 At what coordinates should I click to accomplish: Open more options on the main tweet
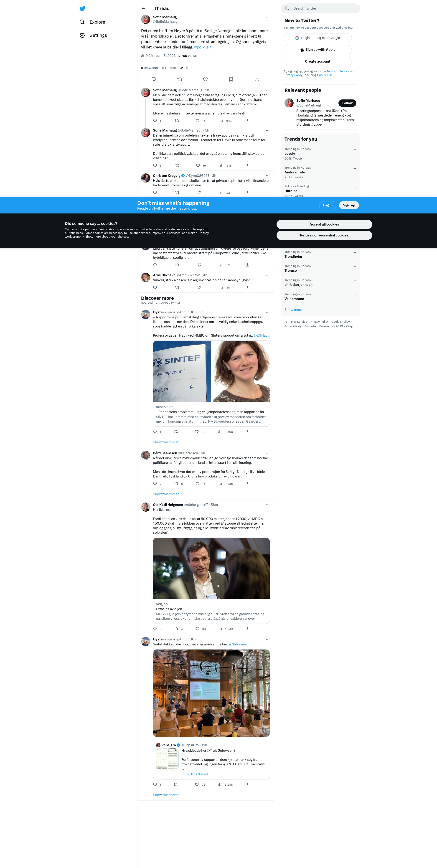tap(267, 17)
